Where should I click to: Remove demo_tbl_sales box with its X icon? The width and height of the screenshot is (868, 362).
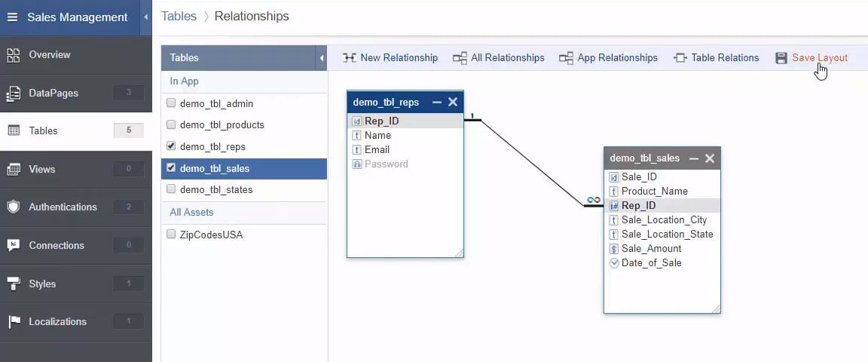click(x=710, y=158)
